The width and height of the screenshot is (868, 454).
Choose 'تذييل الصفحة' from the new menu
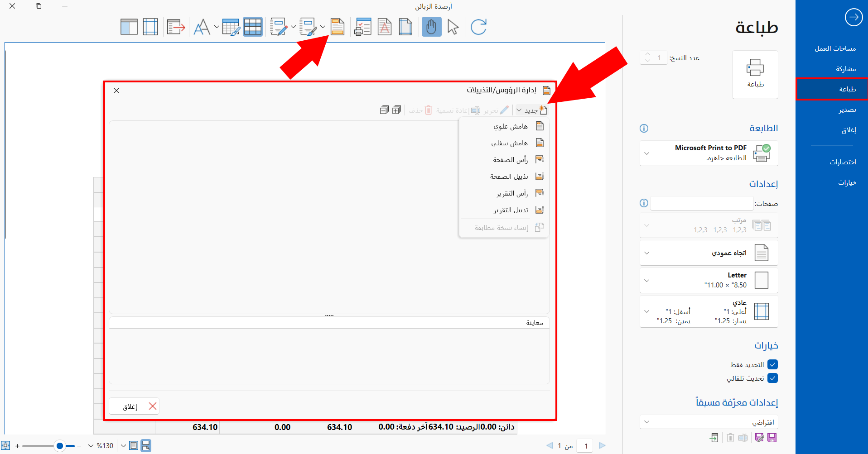[504, 177]
